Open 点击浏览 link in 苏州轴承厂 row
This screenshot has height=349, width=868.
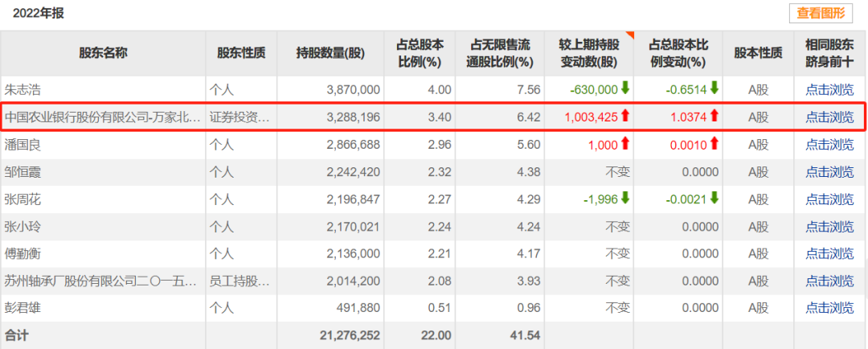point(829,281)
